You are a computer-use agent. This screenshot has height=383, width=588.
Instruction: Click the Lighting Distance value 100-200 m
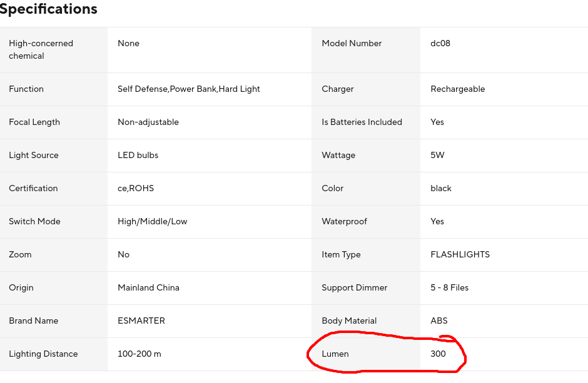coord(139,354)
